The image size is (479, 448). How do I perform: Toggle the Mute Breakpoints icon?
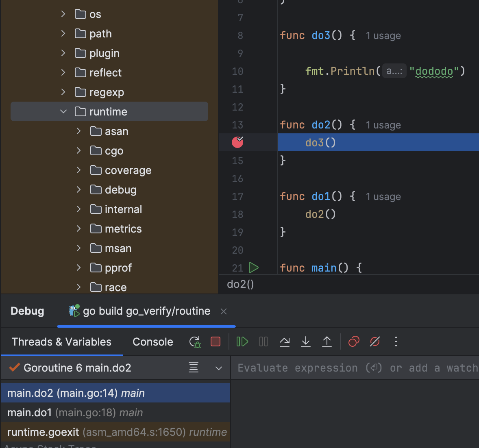(374, 341)
